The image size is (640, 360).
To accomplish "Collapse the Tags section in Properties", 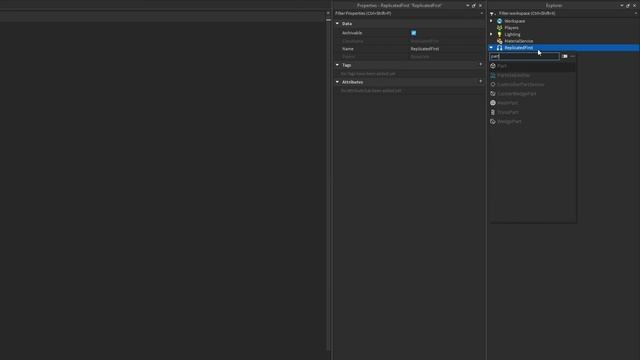I will click(337, 65).
